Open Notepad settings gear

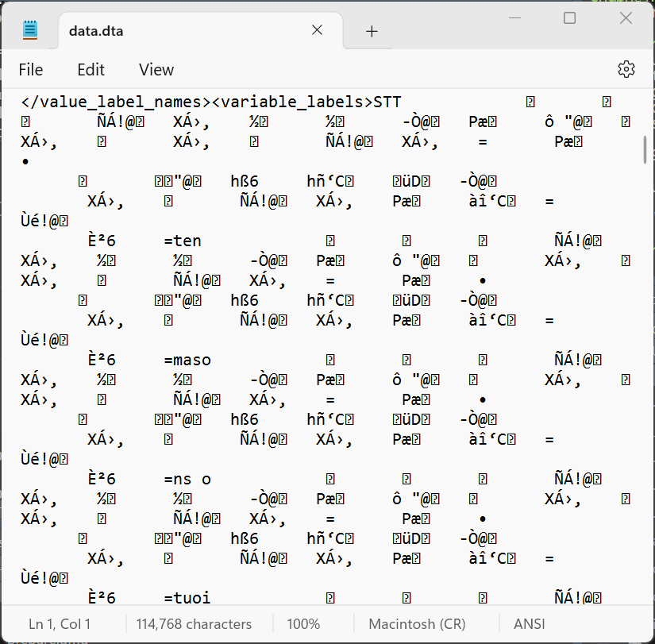[x=626, y=69]
